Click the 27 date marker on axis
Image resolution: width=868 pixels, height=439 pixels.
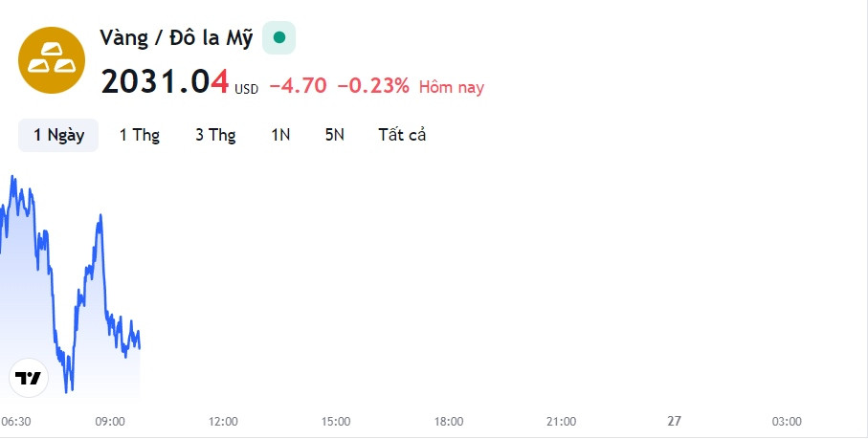click(674, 421)
